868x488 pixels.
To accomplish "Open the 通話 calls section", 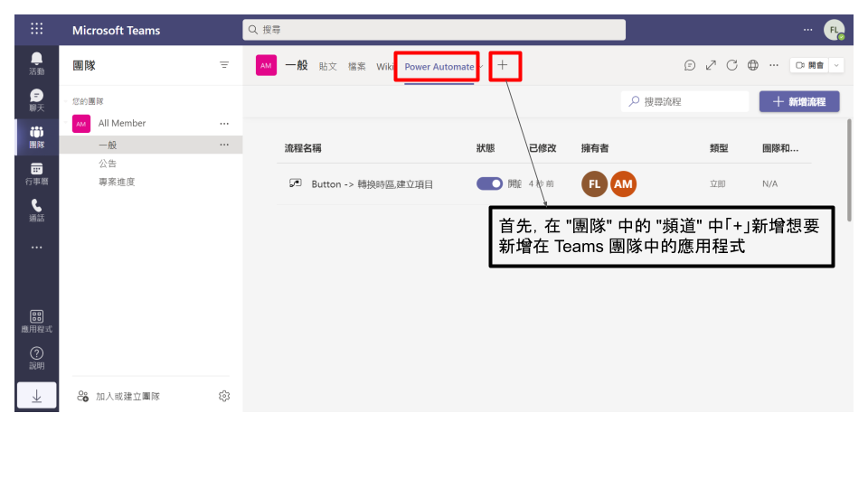I will pyautogui.click(x=36, y=211).
